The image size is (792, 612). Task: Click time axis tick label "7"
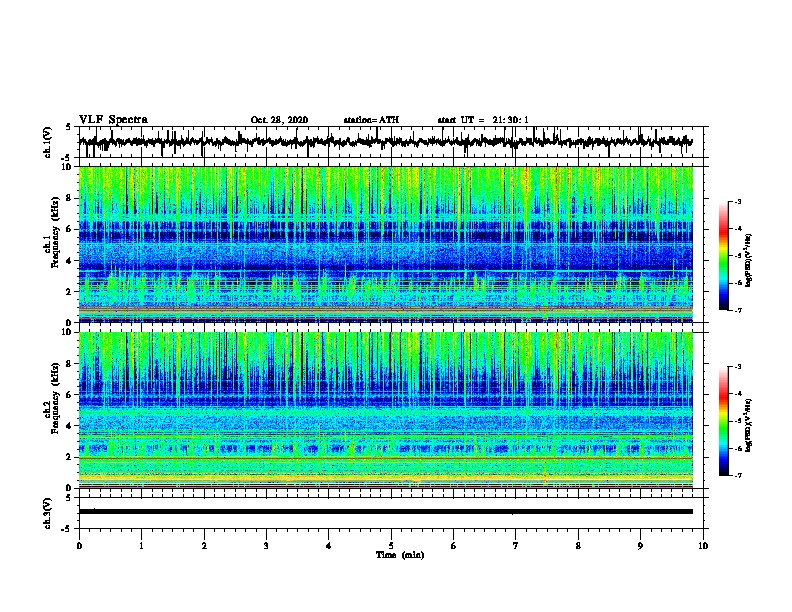(x=516, y=546)
